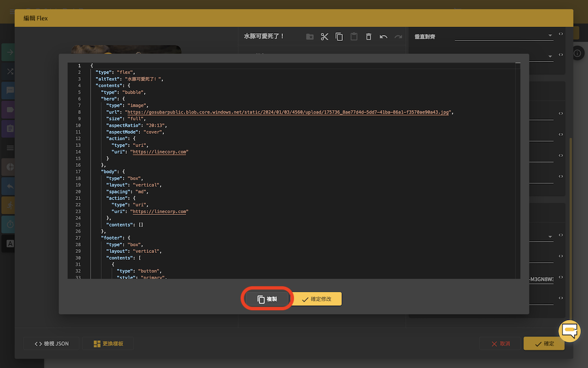588x368 pixels.
Task: Click the 更換樣板 button
Action: point(108,343)
